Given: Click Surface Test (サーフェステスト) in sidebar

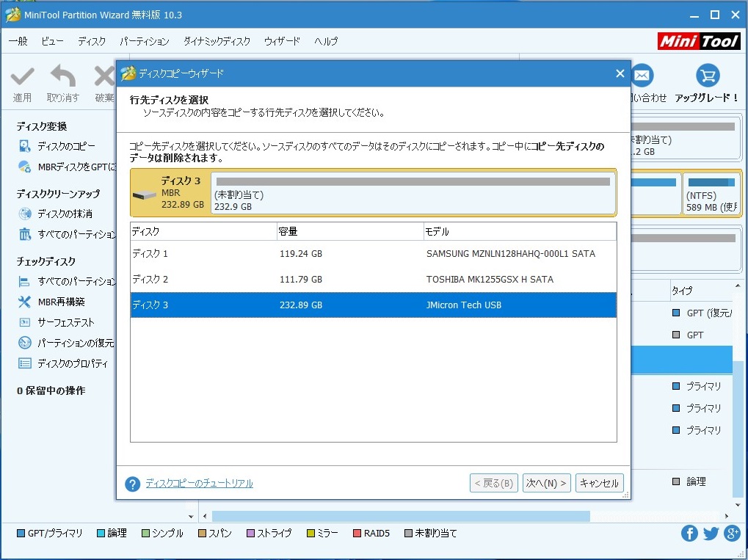Looking at the screenshot, I should 66,322.
